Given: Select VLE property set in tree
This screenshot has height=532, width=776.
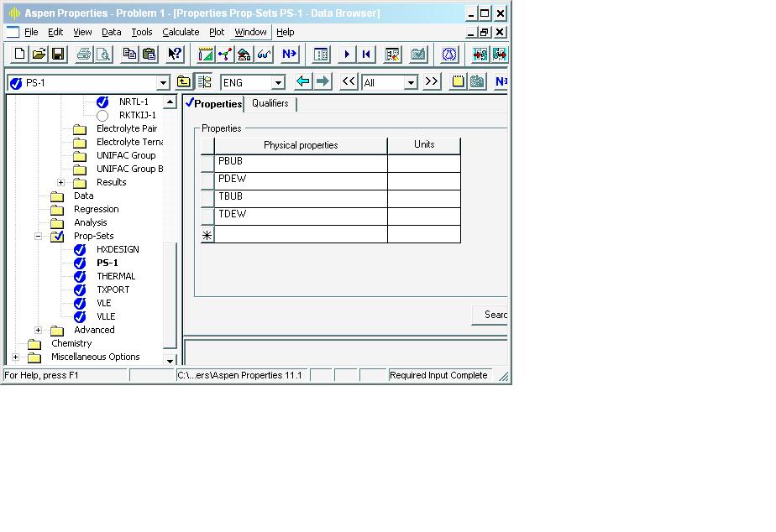Looking at the screenshot, I should point(104,303).
